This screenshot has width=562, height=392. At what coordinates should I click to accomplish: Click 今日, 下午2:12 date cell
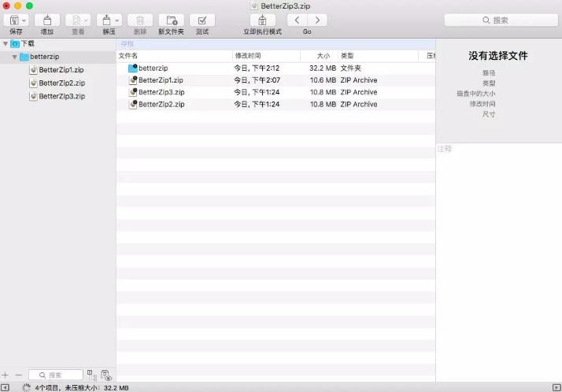pos(257,68)
